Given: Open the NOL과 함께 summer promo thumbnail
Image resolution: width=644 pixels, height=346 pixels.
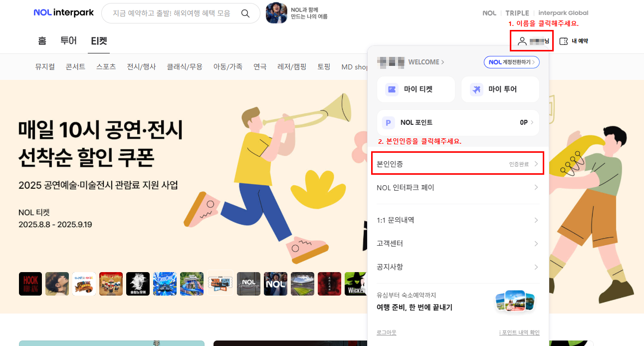Looking at the screenshot, I should [x=276, y=13].
